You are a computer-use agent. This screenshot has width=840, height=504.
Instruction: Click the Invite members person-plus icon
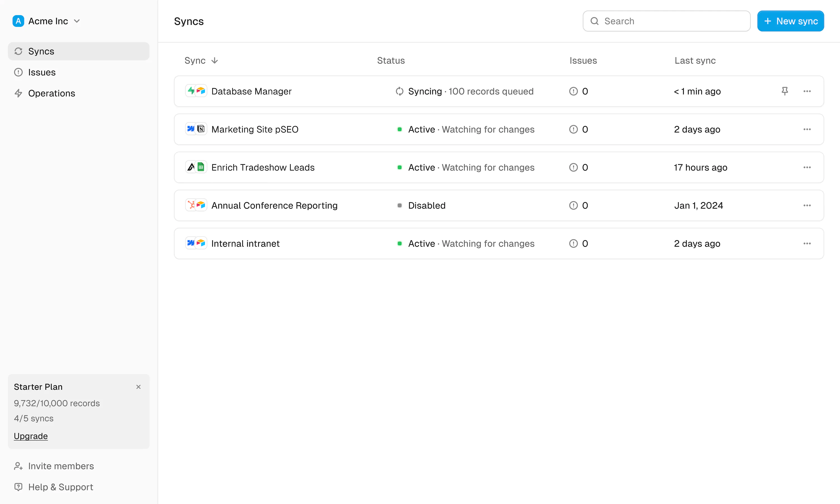point(18,466)
